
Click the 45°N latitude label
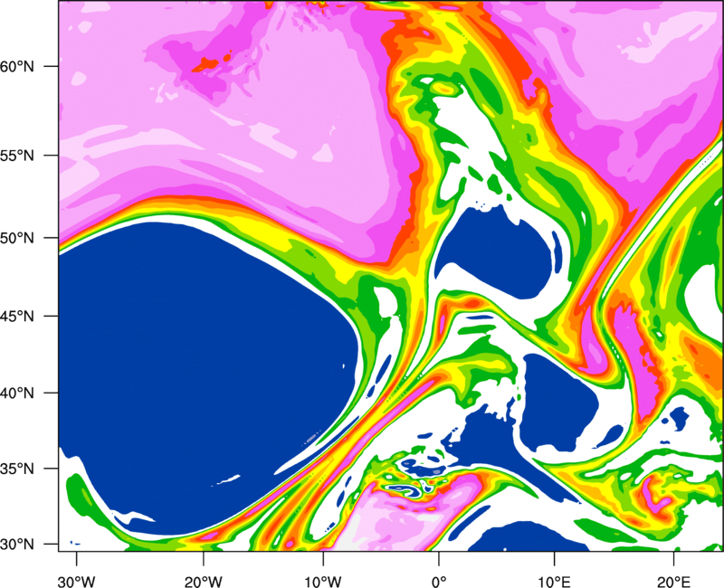tap(17, 317)
